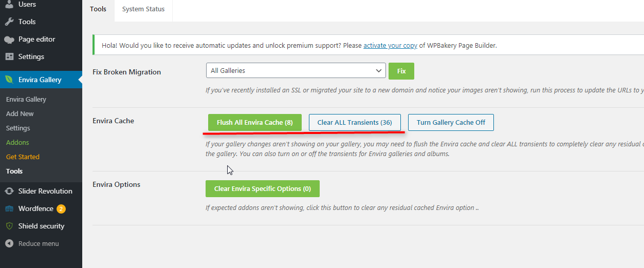The image size is (644, 268).
Task: Click the Shield security shield icon
Action: click(9, 226)
